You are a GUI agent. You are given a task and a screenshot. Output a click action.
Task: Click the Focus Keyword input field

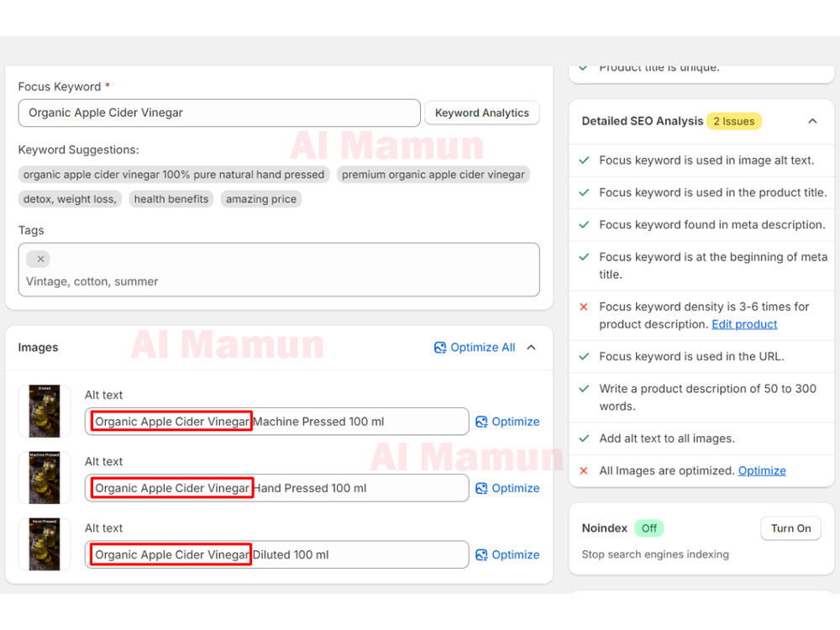click(x=219, y=113)
